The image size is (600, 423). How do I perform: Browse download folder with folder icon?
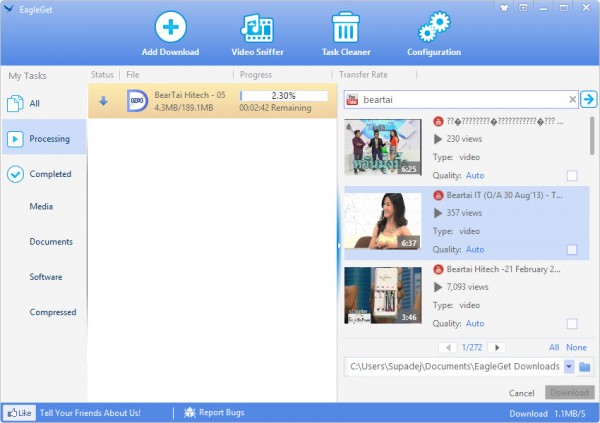(585, 367)
